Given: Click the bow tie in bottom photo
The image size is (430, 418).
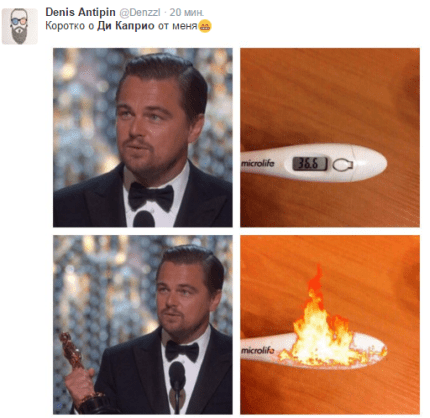Looking at the screenshot, I should [182, 351].
